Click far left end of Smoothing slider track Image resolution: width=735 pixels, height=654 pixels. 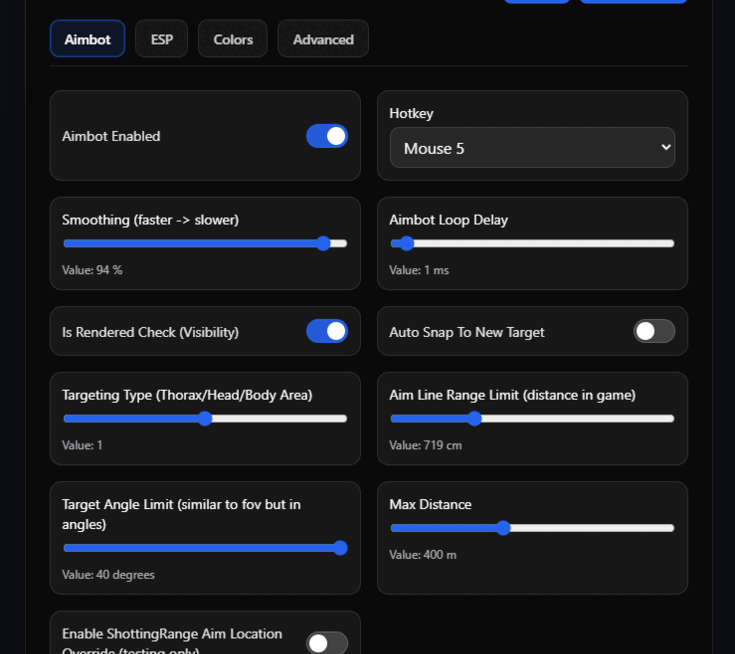pos(66,243)
